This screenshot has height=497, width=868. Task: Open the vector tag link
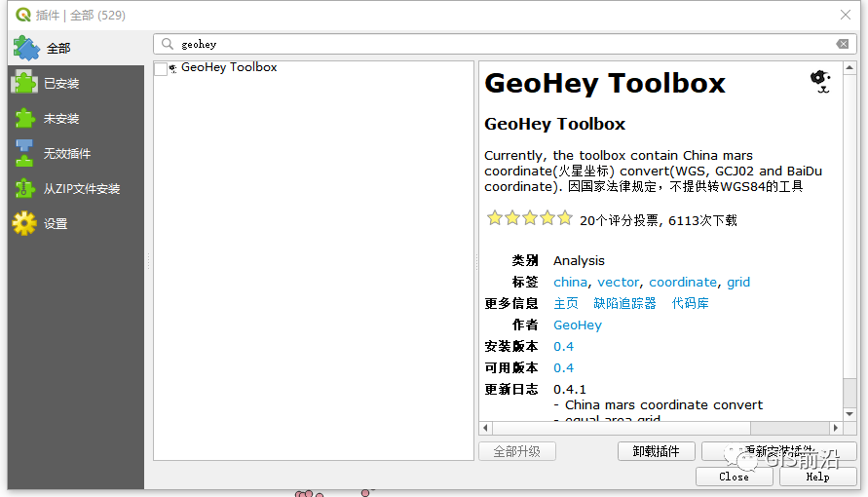point(618,283)
